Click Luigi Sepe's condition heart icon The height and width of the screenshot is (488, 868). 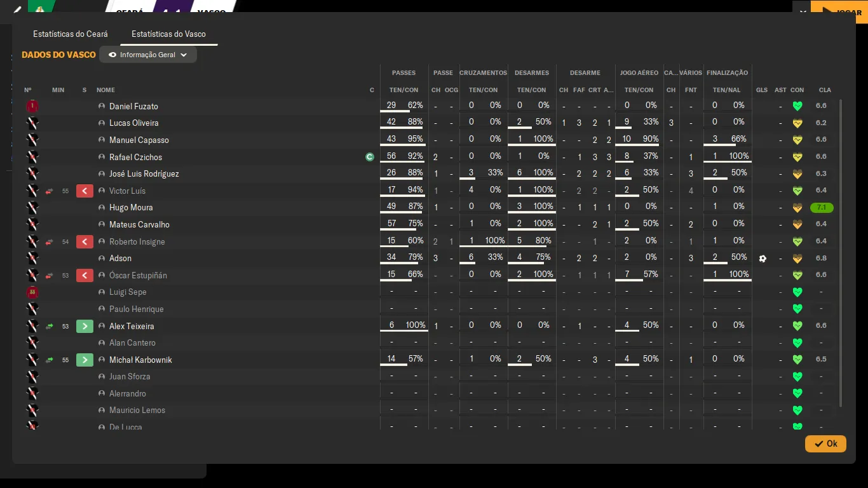click(797, 292)
